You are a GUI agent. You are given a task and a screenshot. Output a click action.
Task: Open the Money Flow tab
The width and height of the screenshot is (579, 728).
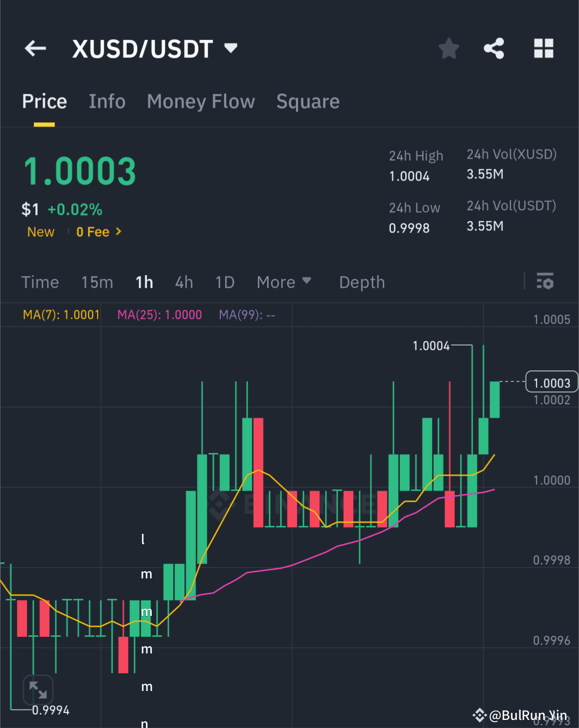pos(201,101)
